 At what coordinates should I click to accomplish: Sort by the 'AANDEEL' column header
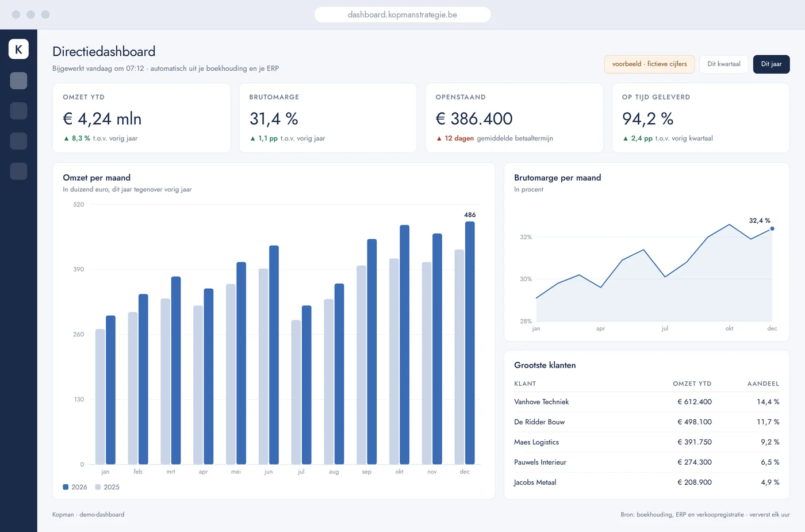point(763,384)
